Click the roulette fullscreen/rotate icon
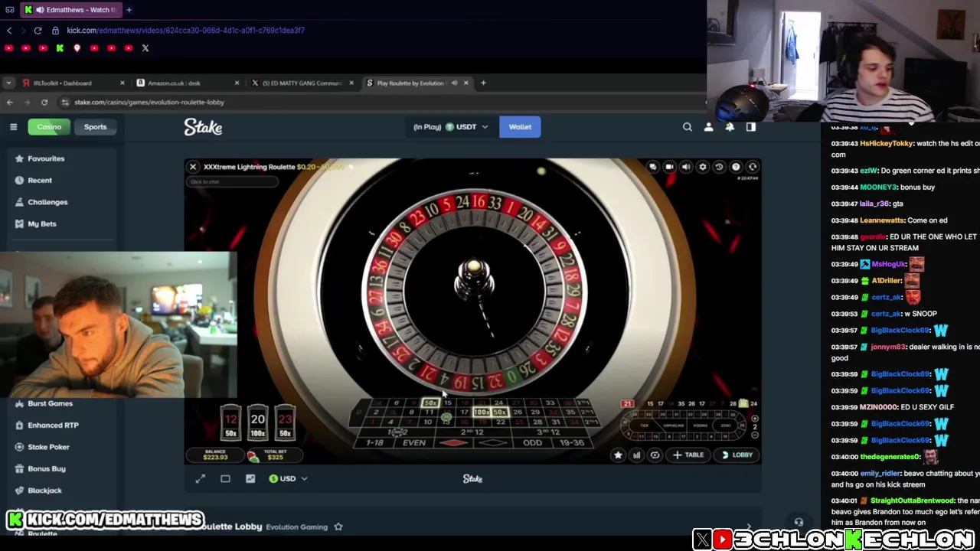The width and height of the screenshot is (980, 551). click(x=753, y=167)
